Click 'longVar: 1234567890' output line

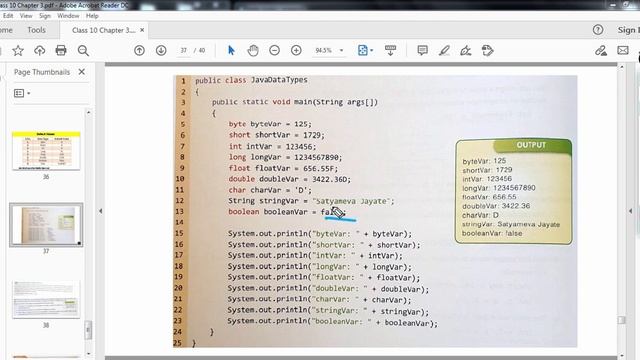pyautogui.click(x=499, y=188)
